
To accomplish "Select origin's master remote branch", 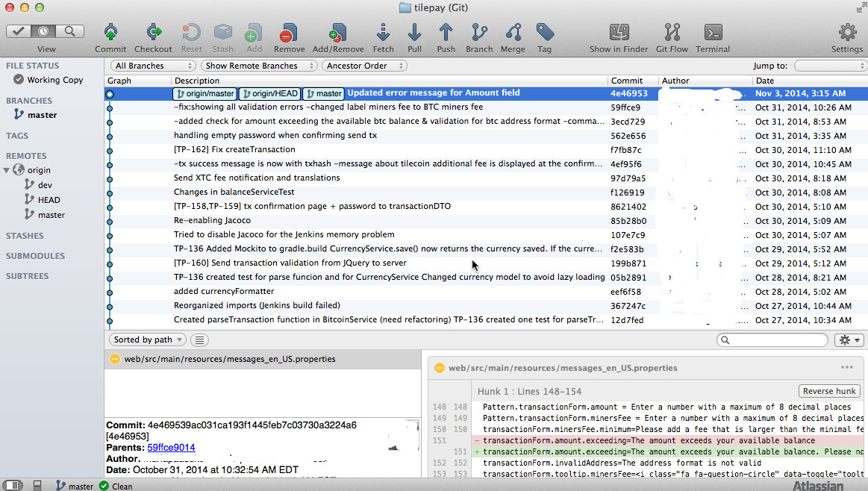I will click(51, 215).
